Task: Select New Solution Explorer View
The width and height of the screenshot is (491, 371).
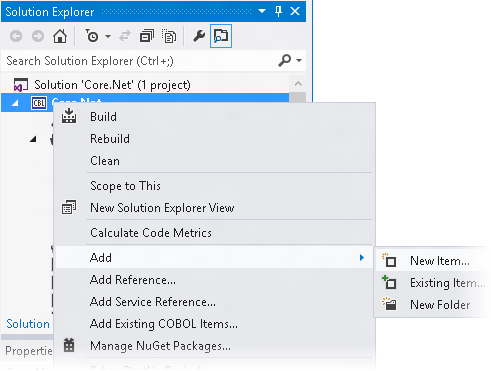Action: point(214,208)
